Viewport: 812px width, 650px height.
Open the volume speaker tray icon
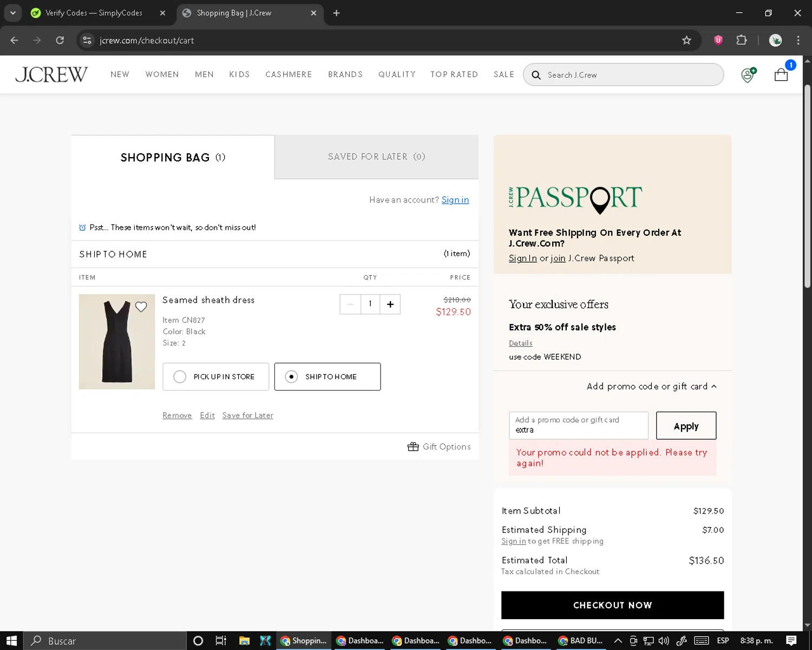(664, 641)
